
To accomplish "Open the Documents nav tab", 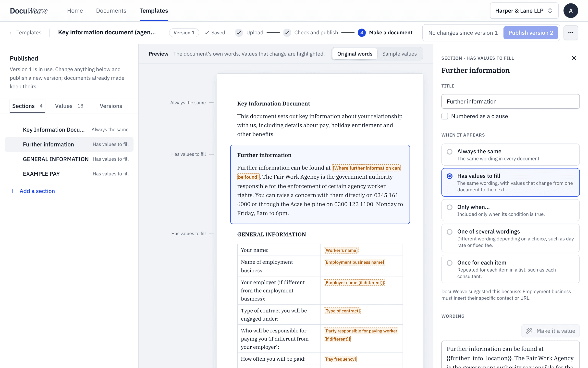I will (x=111, y=11).
